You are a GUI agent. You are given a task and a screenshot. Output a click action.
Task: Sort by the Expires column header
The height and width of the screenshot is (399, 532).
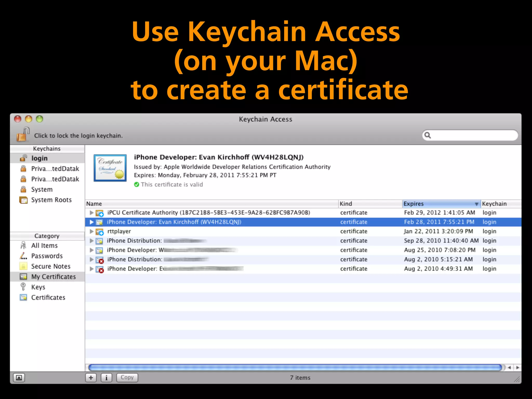(441, 204)
